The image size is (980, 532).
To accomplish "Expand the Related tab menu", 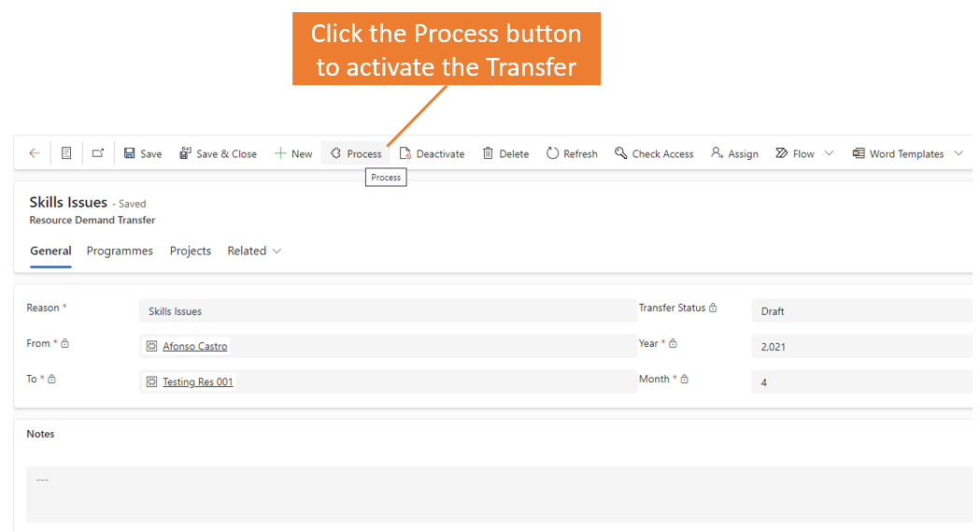I will pos(254,251).
